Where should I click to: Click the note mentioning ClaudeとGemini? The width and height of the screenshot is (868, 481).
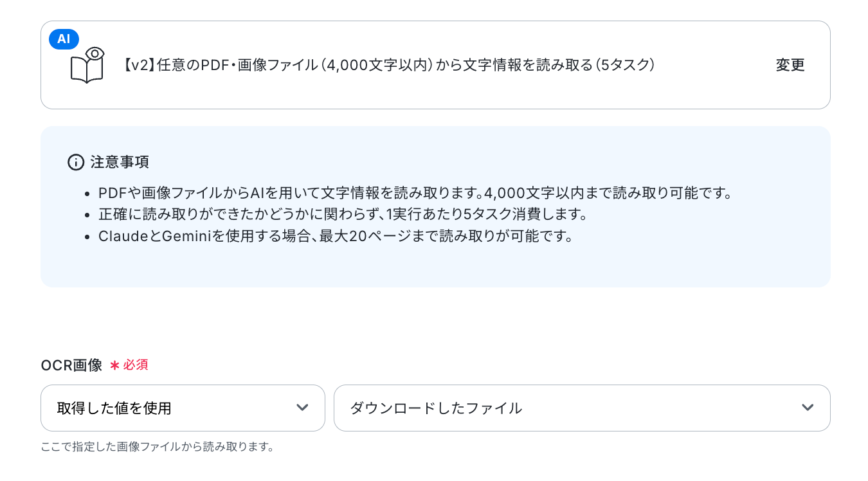click(335, 236)
